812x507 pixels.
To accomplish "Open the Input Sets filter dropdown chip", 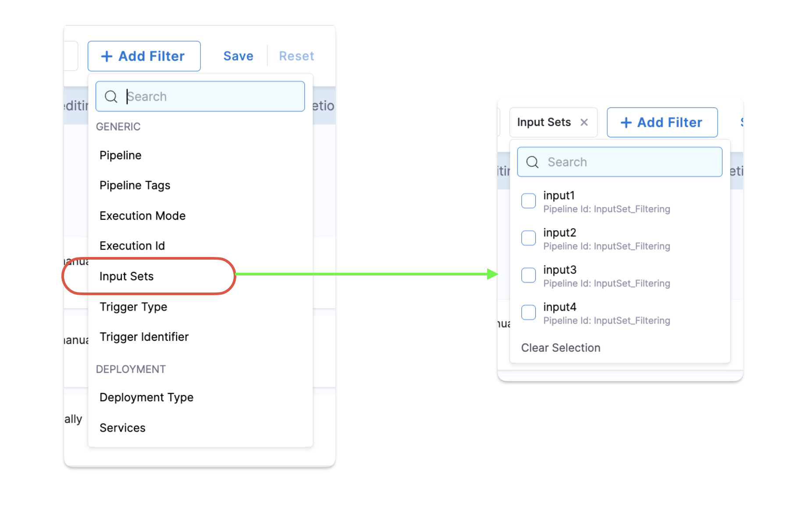I will tap(544, 122).
